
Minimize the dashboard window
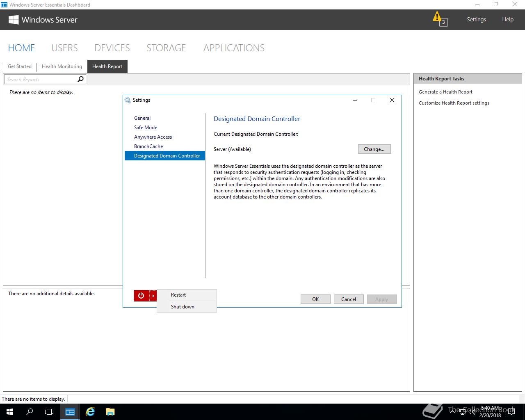(477, 5)
